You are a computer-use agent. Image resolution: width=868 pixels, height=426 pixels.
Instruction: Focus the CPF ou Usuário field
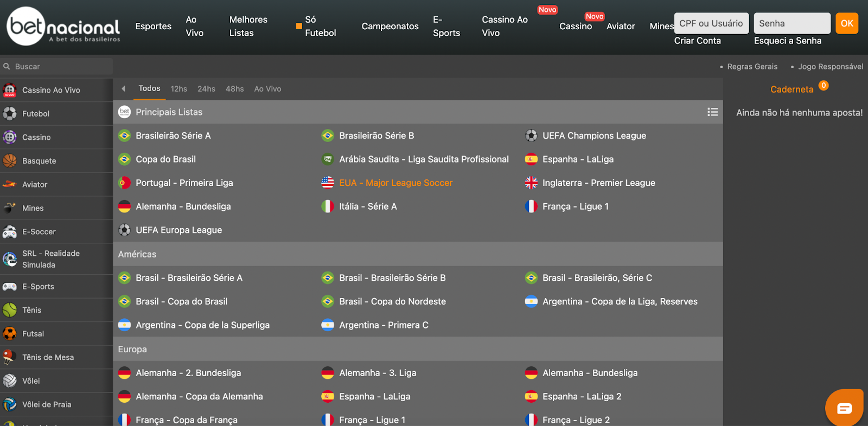[x=711, y=23]
